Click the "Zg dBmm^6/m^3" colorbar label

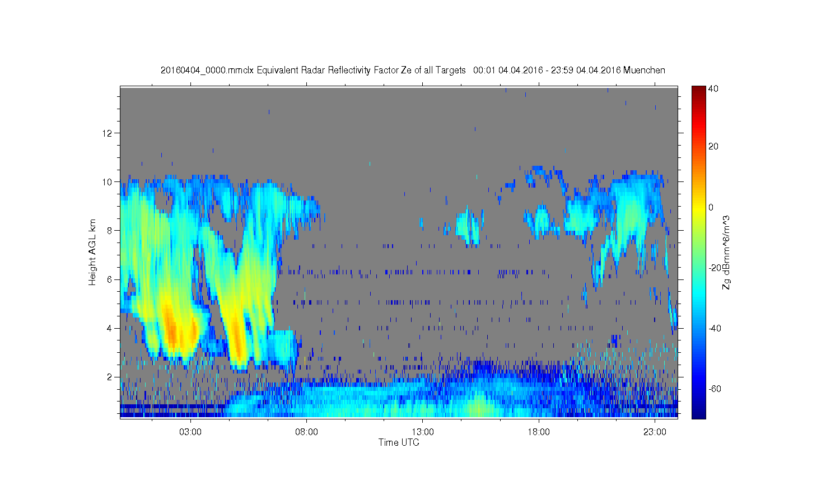click(x=726, y=254)
